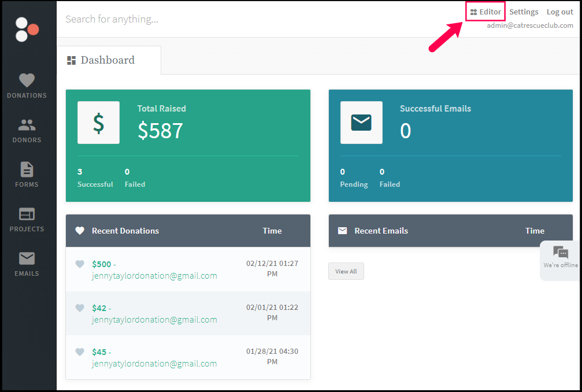This screenshot has width=582, height=392.
Task: Click heart icon beside $42 donation
Action: [80, 308]
